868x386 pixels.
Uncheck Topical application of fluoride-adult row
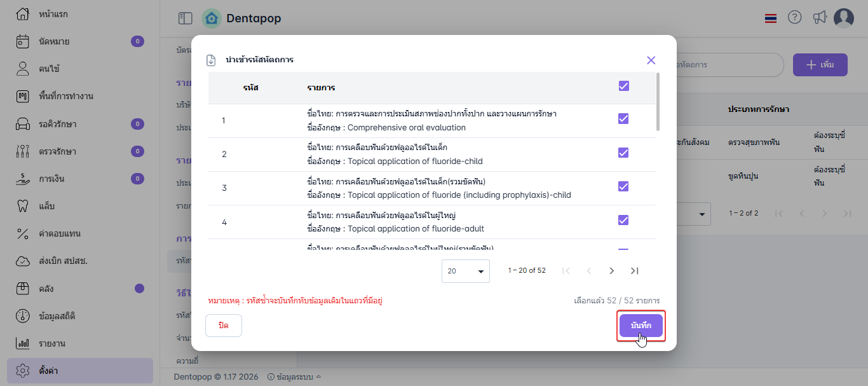click(x=623, y=220)
